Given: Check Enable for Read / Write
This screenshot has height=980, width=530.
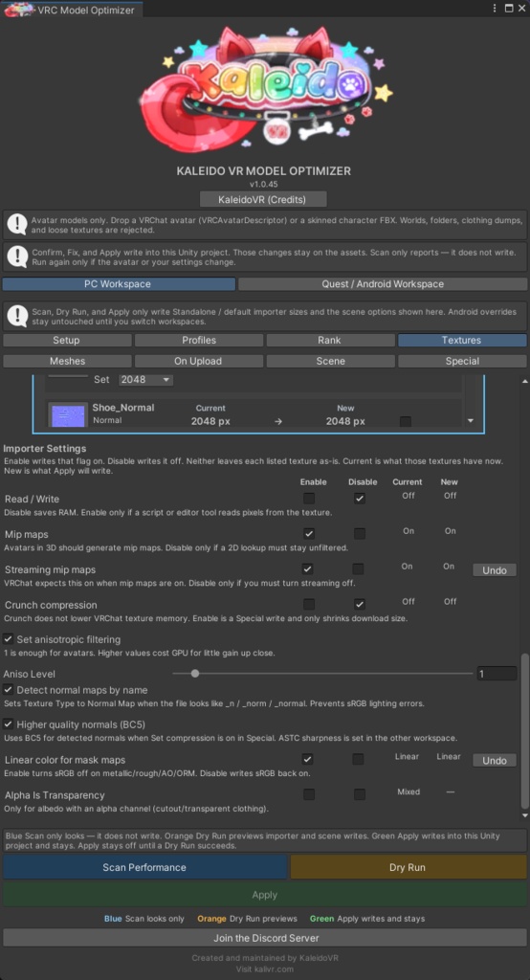Looking at the screenshot, I should click(x=309, y=498).
